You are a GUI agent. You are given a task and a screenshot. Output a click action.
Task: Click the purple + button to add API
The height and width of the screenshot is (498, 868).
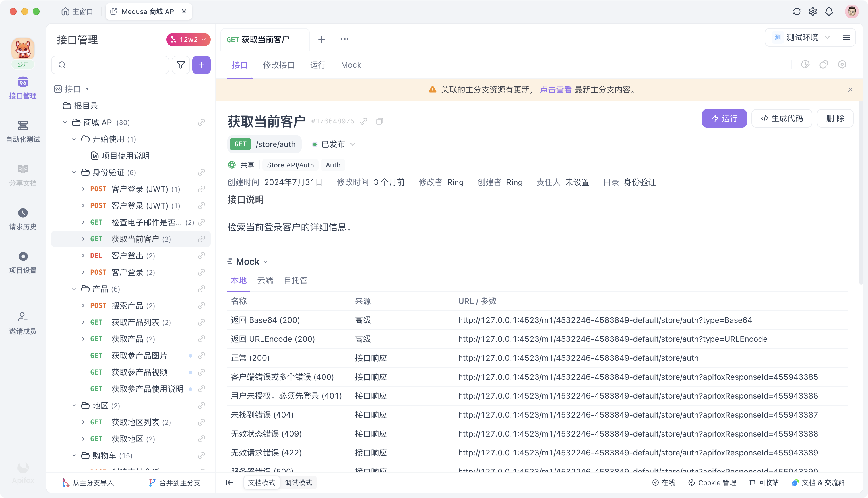tap(201, 65)
